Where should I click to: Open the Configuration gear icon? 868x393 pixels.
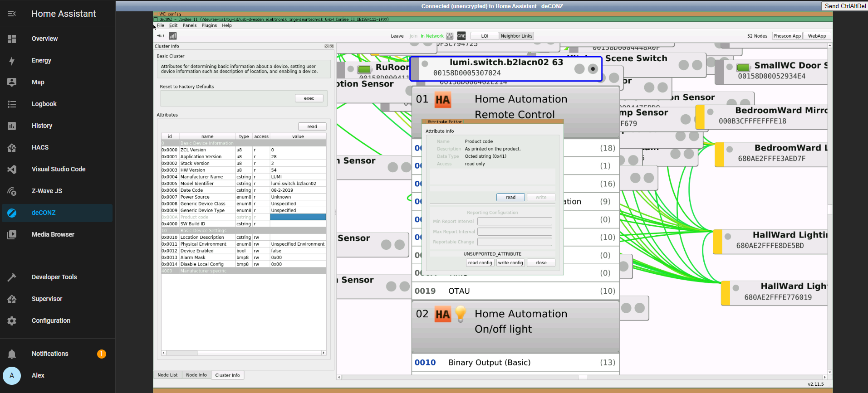point(12,321)
